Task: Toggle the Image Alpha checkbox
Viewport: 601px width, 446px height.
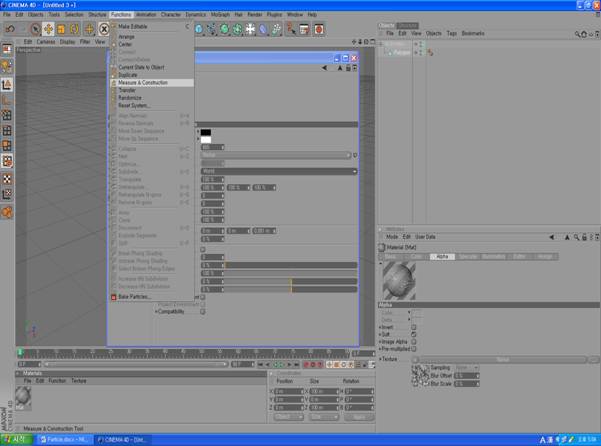Action: (415, 342)
